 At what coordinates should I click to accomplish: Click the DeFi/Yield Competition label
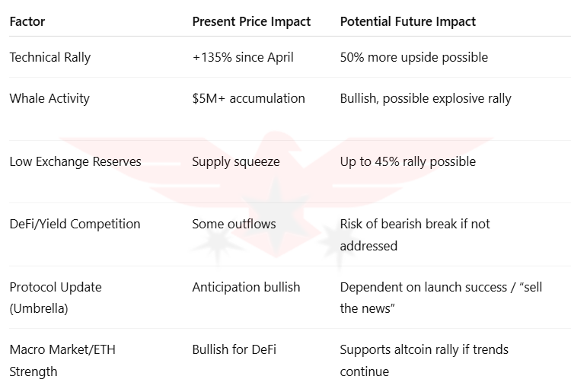(x=75, y=224)
